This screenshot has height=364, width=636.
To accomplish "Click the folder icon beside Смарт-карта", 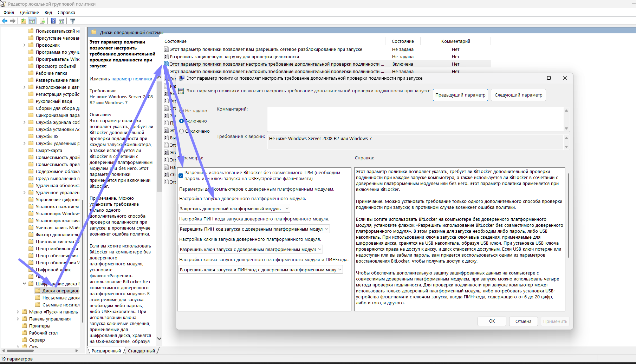I will point(31,150).
